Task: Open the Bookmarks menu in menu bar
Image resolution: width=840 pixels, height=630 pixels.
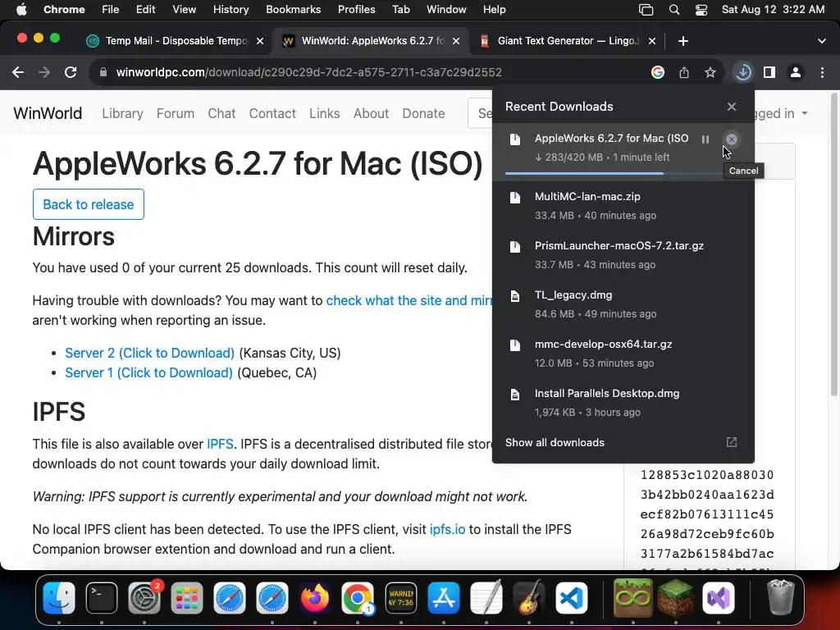Action: pyautogui.click(x=293, y=10)
